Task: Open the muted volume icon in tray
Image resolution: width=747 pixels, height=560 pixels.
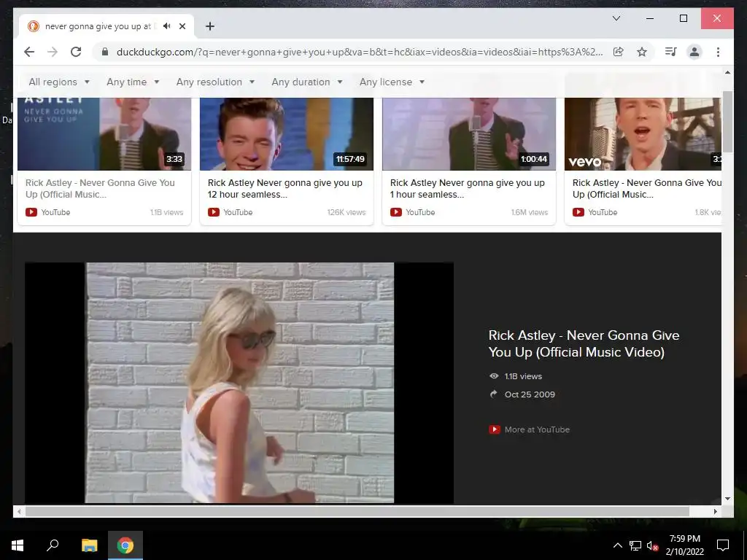Action: [x=652, y=545]
